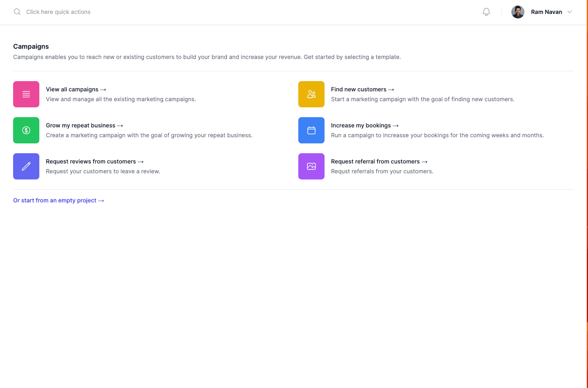This screenshot has width=588, height=388.
Task: Open the Increase my bookings template
Action: pyautogui.click(x=361, y=125)
